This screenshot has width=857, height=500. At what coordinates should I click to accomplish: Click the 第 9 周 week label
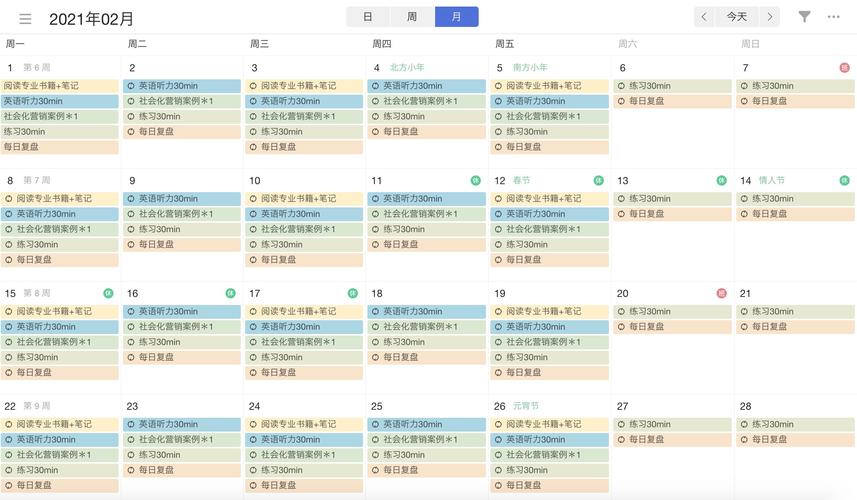pos(37,406)
